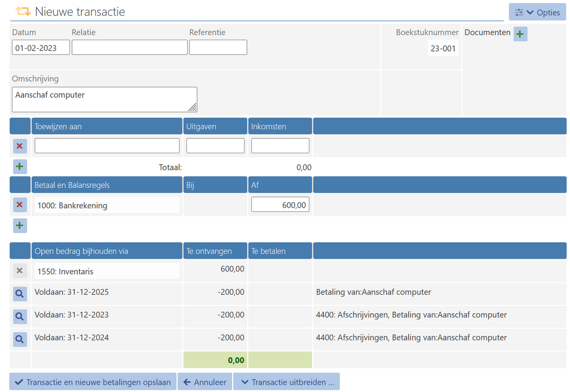Click the Inkomsten amount input
This screenshot has height=392, width=570.
coord(280,146)
